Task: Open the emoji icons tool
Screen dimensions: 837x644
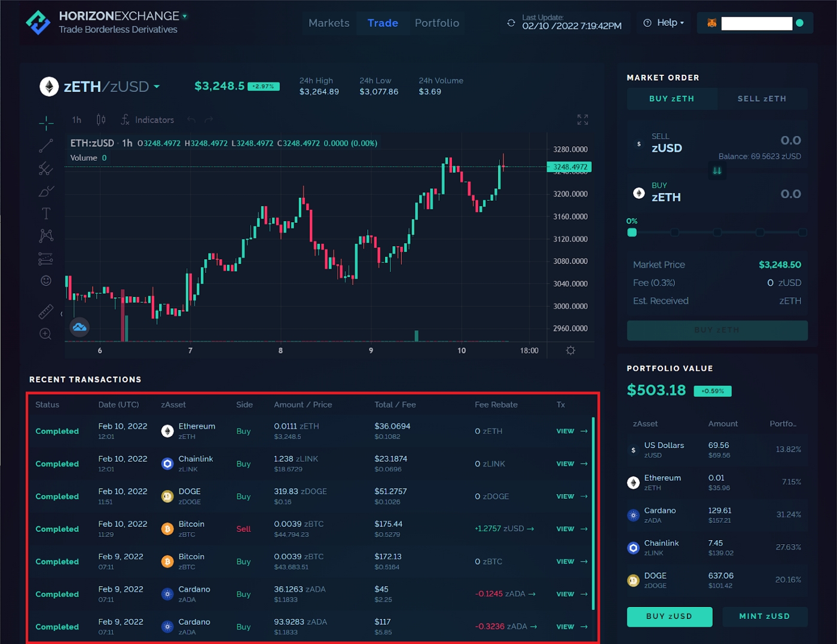Action: (x=46, y=280)
